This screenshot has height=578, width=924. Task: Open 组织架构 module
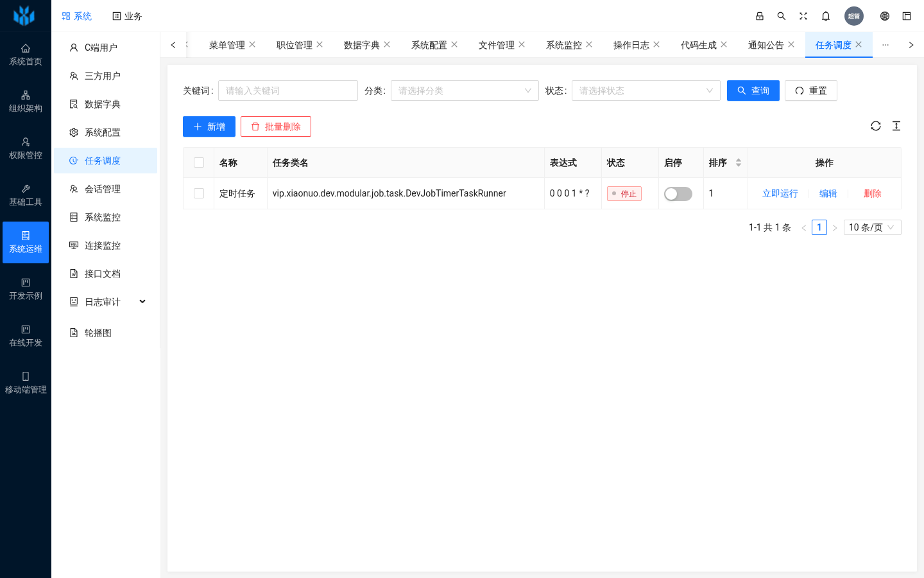pyautogui.click(x=26, y=101)
